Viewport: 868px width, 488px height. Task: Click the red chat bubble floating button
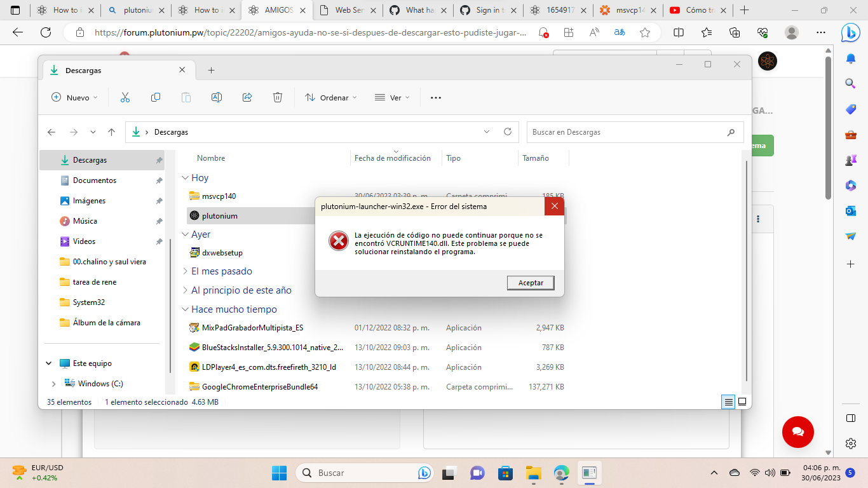[x=798, y=432]
